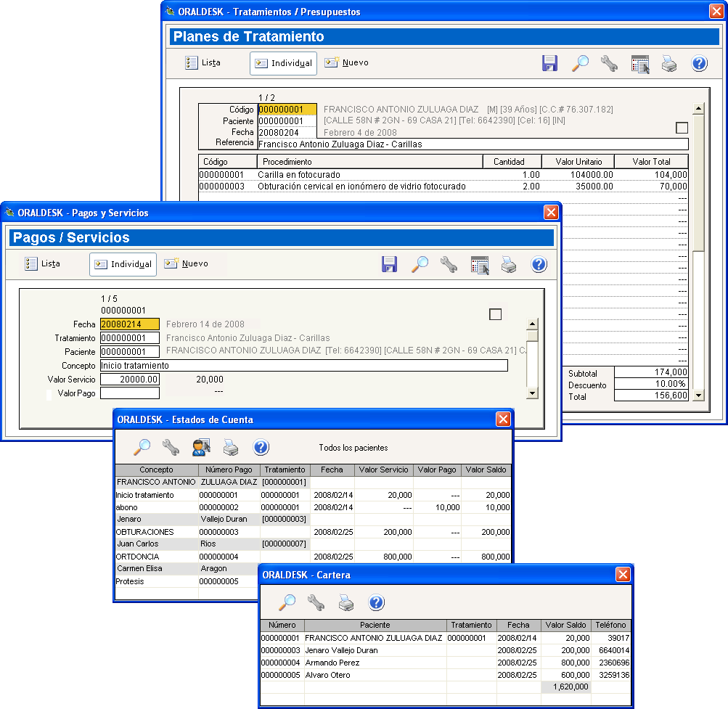Image resolution: width=728 pixels, height=709 pixels.
Task: Focus the Concepto field with Inicio tratamiento
Action: (x=304, y=366)
